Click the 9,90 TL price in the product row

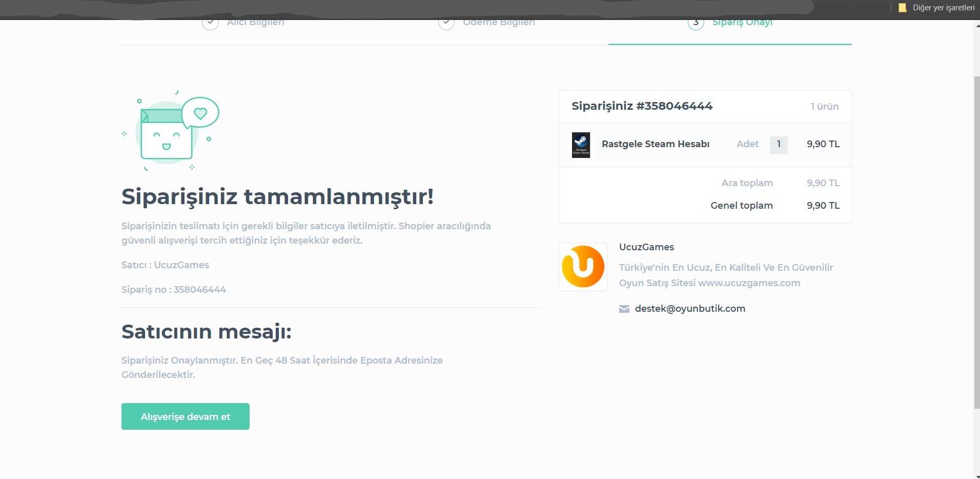coord(823,144)
